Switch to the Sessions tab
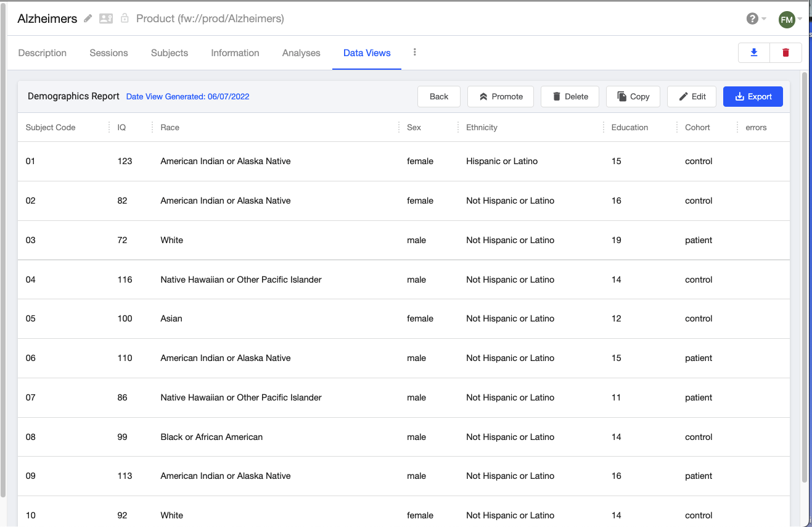Image resolution: width=812 pixels, height=527 pixels. pyautogui.click(x=109, y=53)
